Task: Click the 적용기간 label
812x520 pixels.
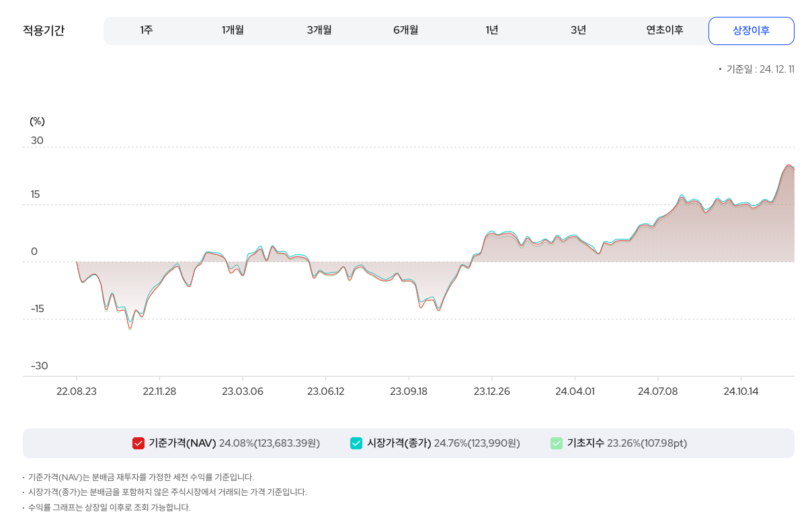Action: (44, 31)
